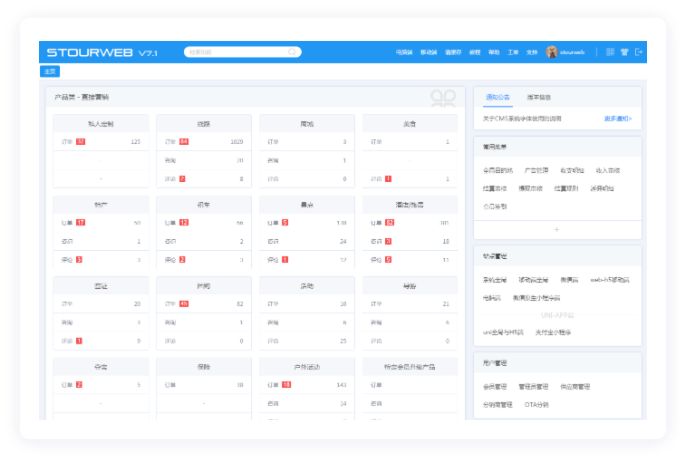This screenshot has width=686, height=461.
Task: Click the red 64 badge under 线路
Action: [x=184, y=142]
